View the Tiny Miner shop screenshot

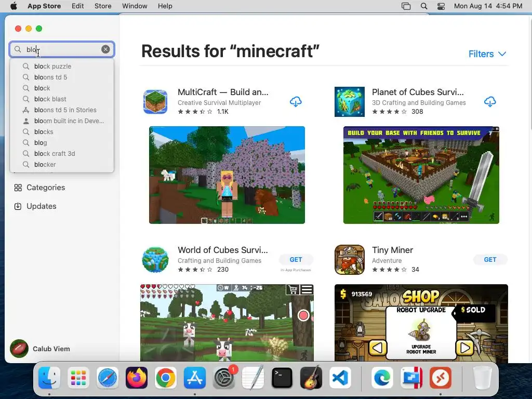pyautogui.click(x=421, y=323)
